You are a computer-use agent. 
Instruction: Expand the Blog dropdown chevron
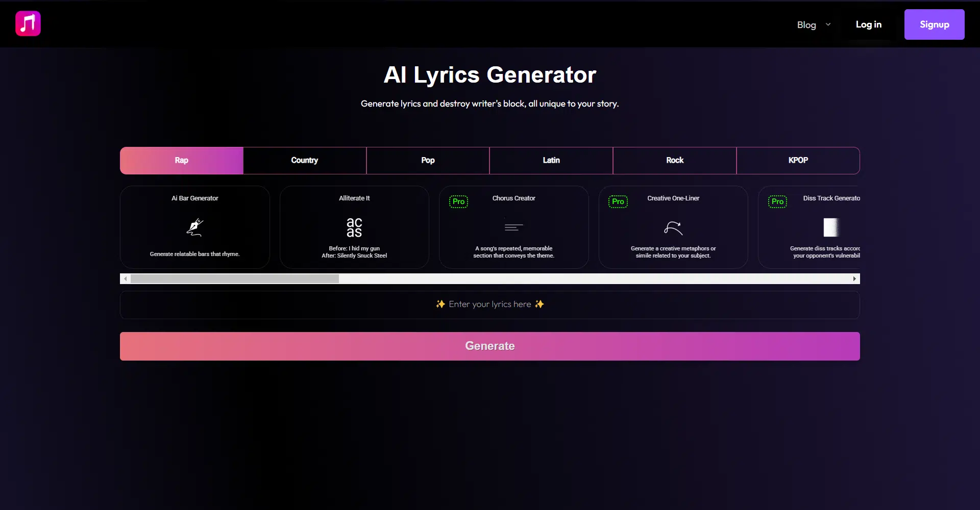pos(828,24)
